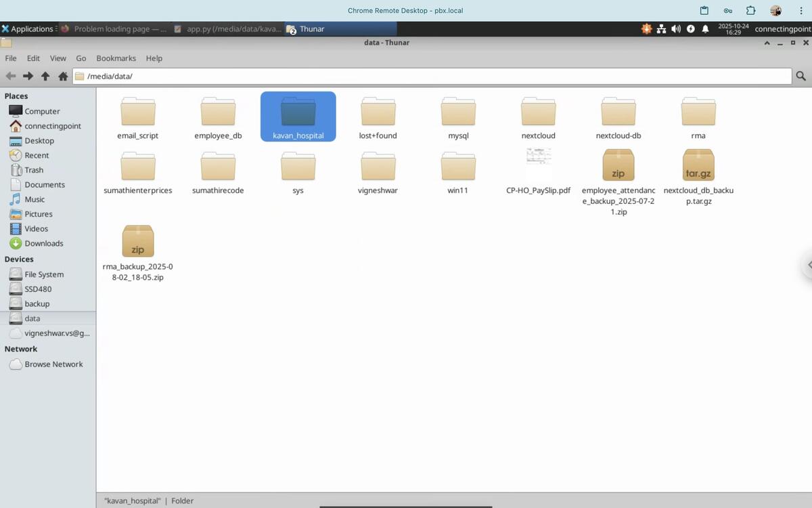
Task: Open the Bookmarks menu
Action: tap(116, 58)
